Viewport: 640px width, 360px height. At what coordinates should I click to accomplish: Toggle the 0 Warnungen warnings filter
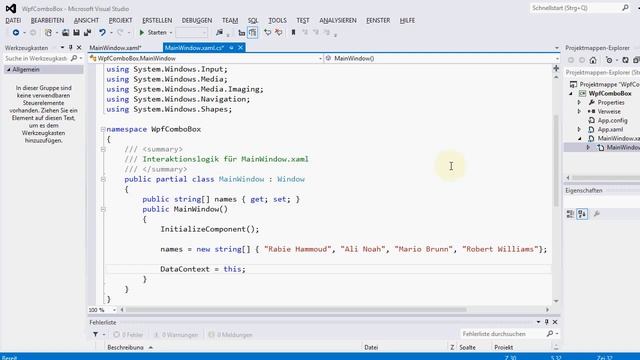(176, 335)
